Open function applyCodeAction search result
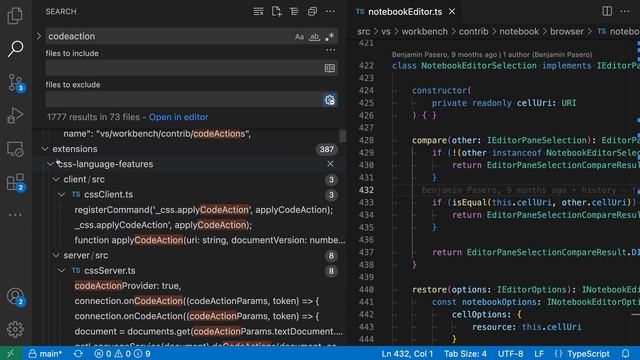Screen dimensions: 640x360 tap(209, 240)
